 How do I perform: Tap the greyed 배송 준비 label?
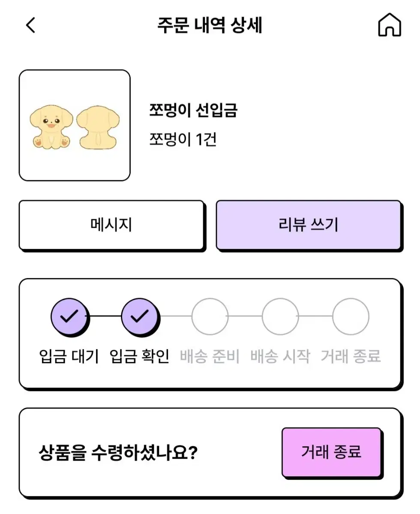(210, 356)
